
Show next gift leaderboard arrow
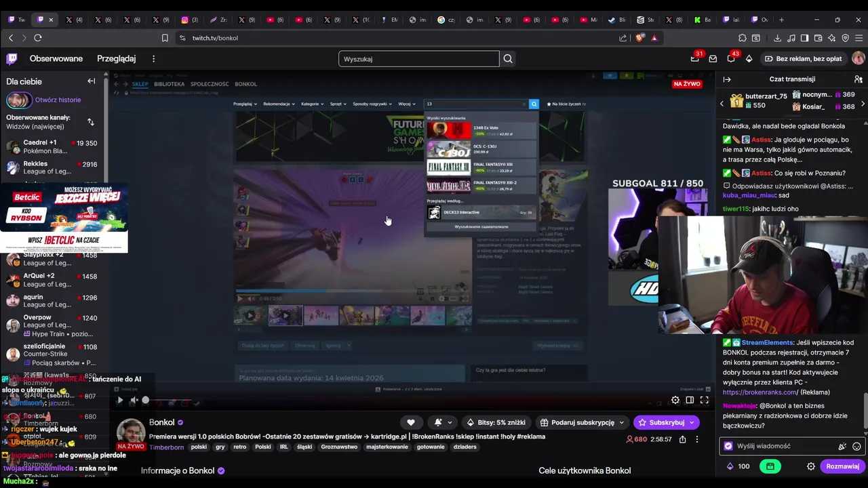pyautogui.click(x=863, y=104)
